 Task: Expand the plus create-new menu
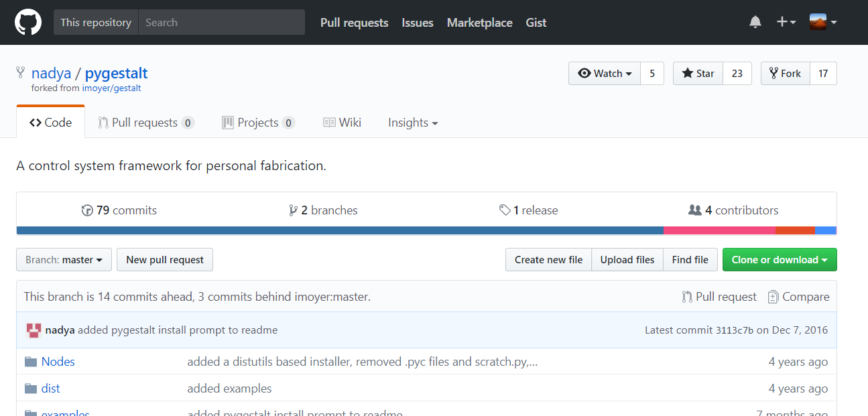click(786, 22)
